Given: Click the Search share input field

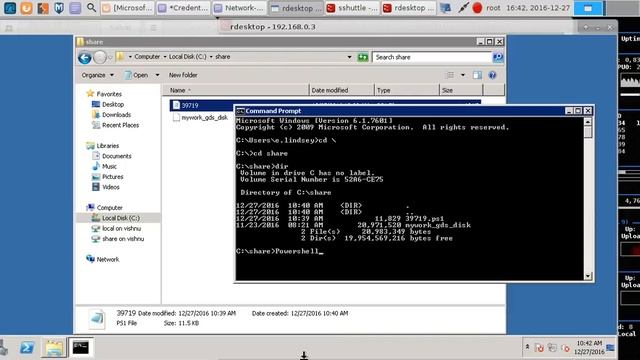Looking at the screenshot, I should click(x=432, y=57).
